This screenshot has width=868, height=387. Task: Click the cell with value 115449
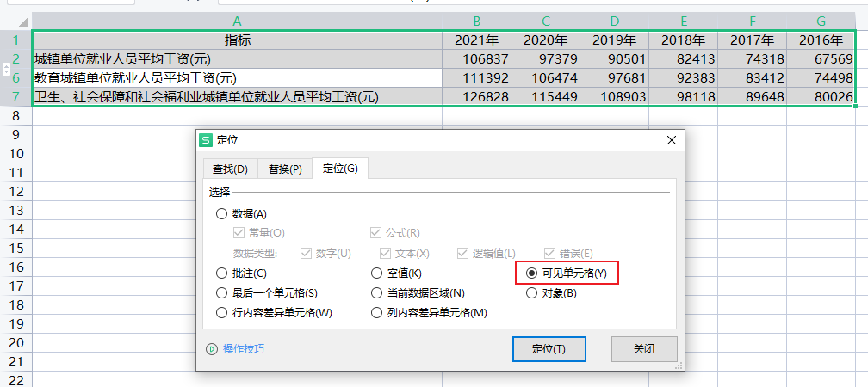545,96
